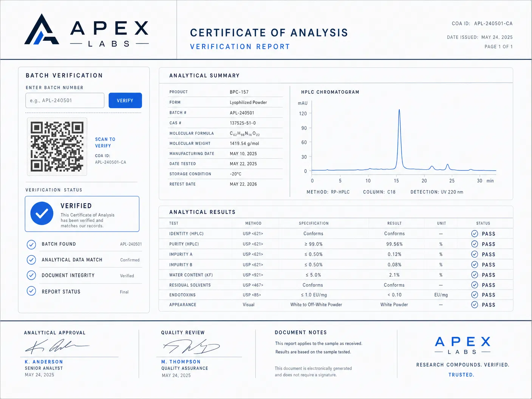Click the appearance result 'White Powder'
The height and width of the screenshot is (399, 532).
[x=394, y=305]
